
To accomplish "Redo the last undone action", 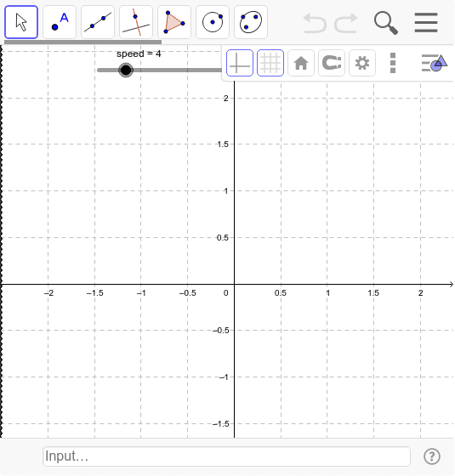I will coord(346,23).
